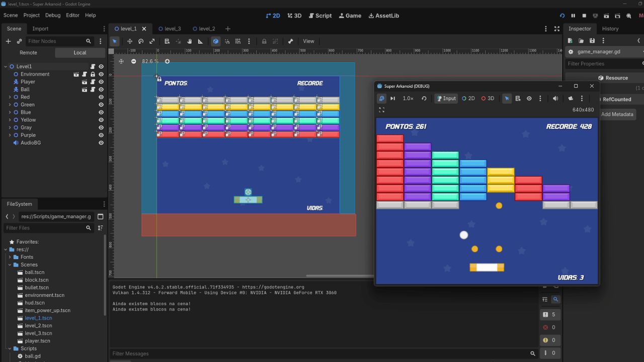The image size is (644, 362).
Task: Create a new resource in the Inspector
Action: click(570, 41)
